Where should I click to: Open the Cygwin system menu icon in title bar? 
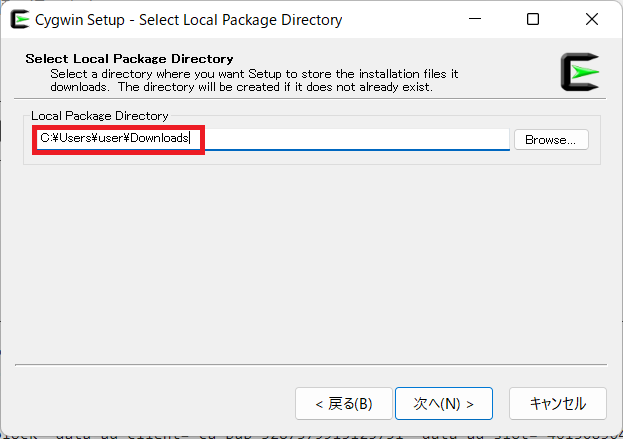[20, 19]
